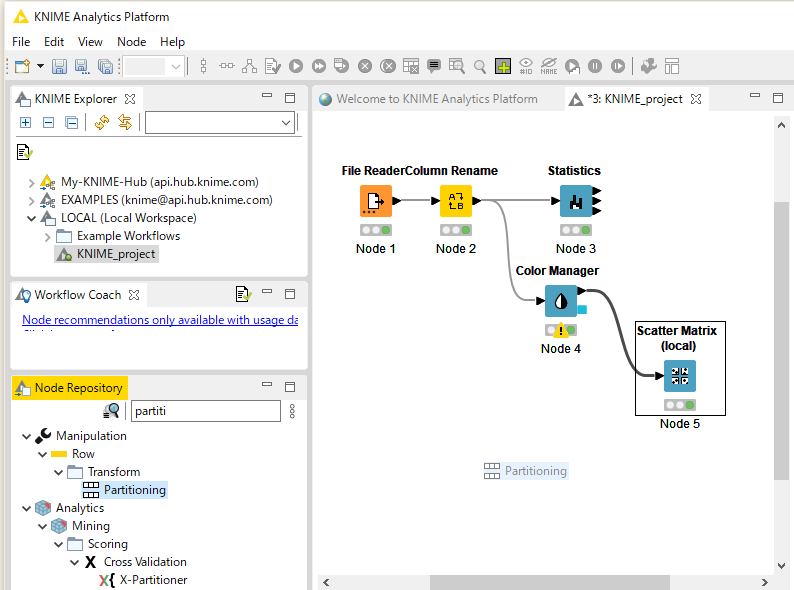This screenshot has height=590, width=794.
Task: Collapse the Analytics category
Action: (26, 508)
